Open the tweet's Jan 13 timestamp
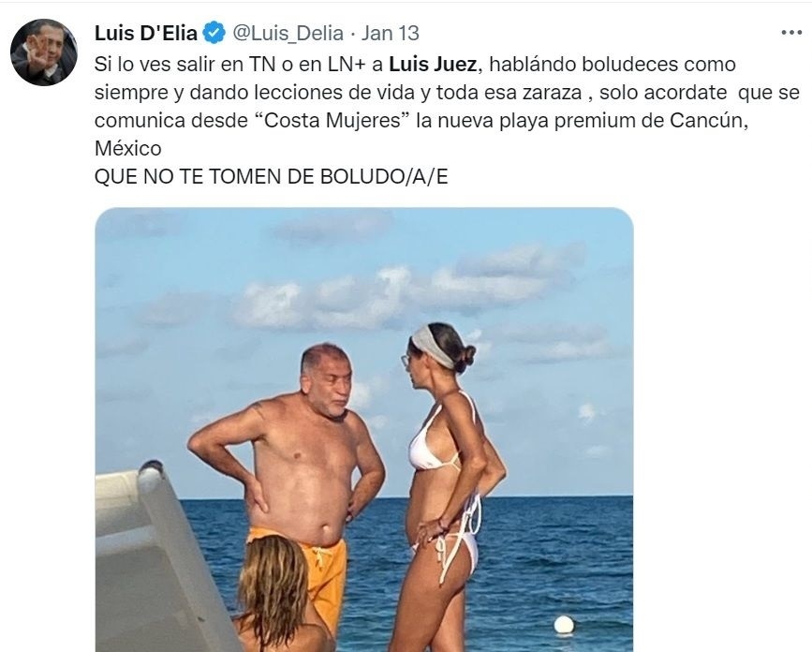This screenshot has width=812, height=652. click(x=390, y=33)
